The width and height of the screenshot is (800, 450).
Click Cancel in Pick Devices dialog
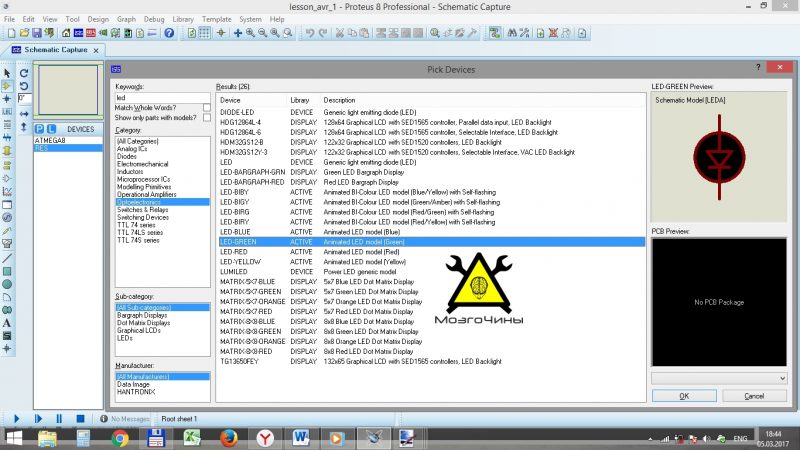[x=754, y=396]
